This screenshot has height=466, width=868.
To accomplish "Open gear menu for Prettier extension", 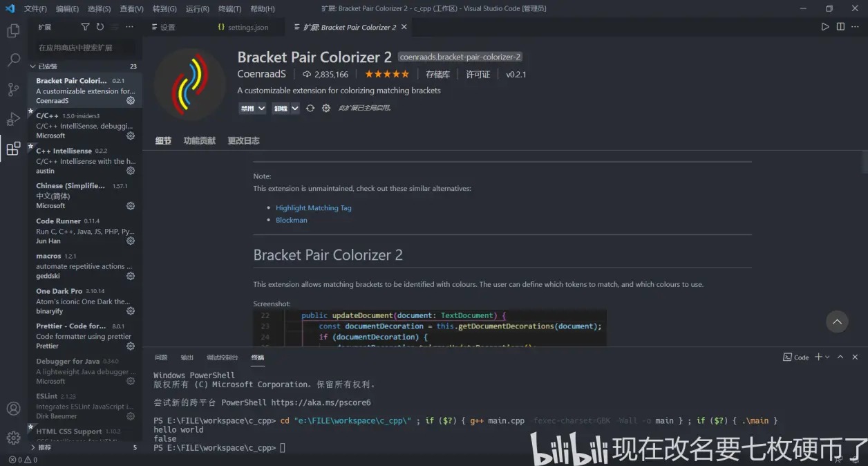I will click(x=131, y=346).
